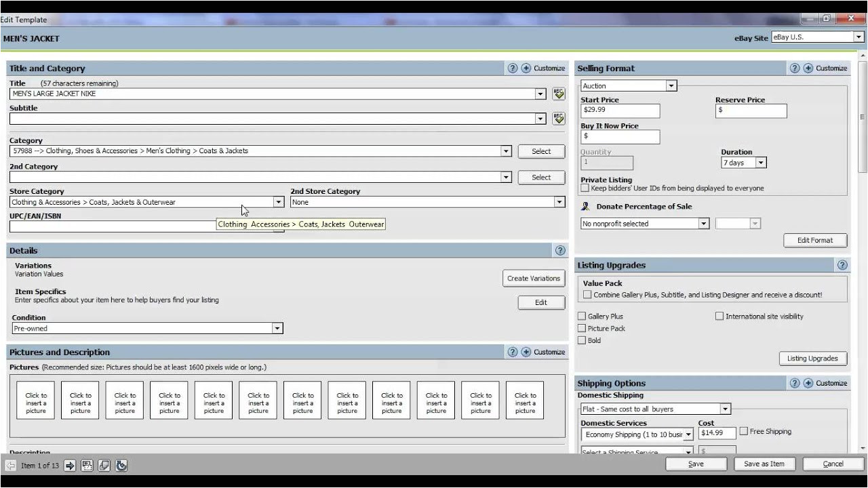The height and width of the screenshot is (488, 868).
Task: Click the Reserve Price input field
Action: (x=751, y=110)
